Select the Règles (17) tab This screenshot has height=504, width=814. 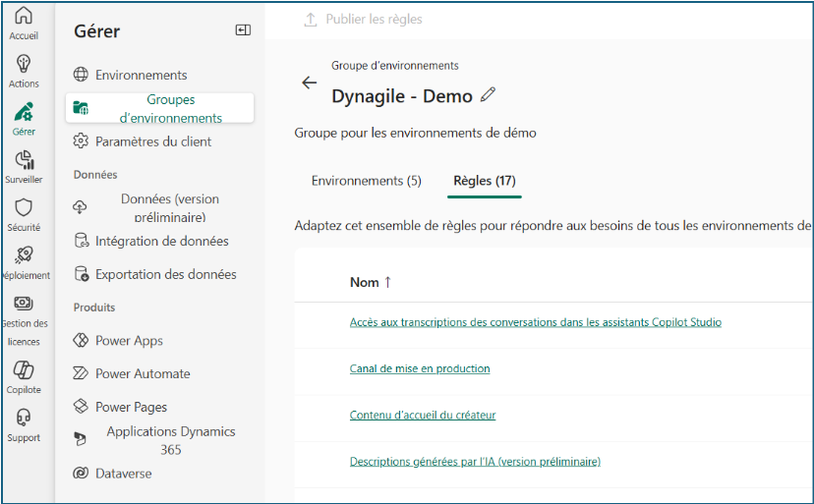(x=484, y=181)
